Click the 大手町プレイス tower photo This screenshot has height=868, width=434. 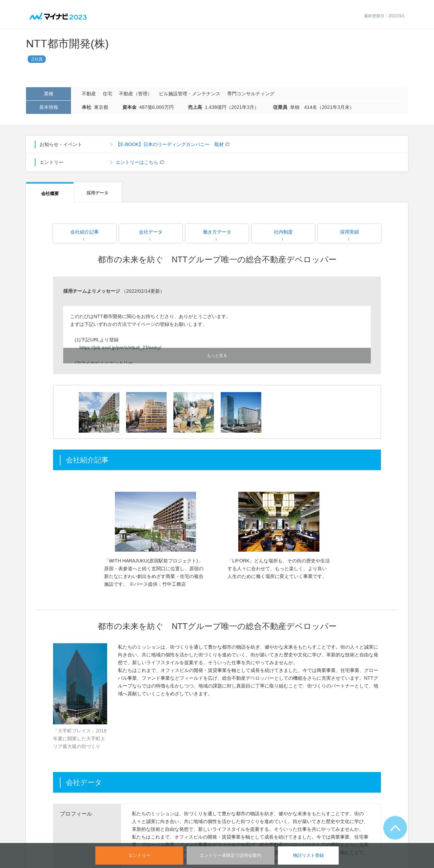(80, 683)
